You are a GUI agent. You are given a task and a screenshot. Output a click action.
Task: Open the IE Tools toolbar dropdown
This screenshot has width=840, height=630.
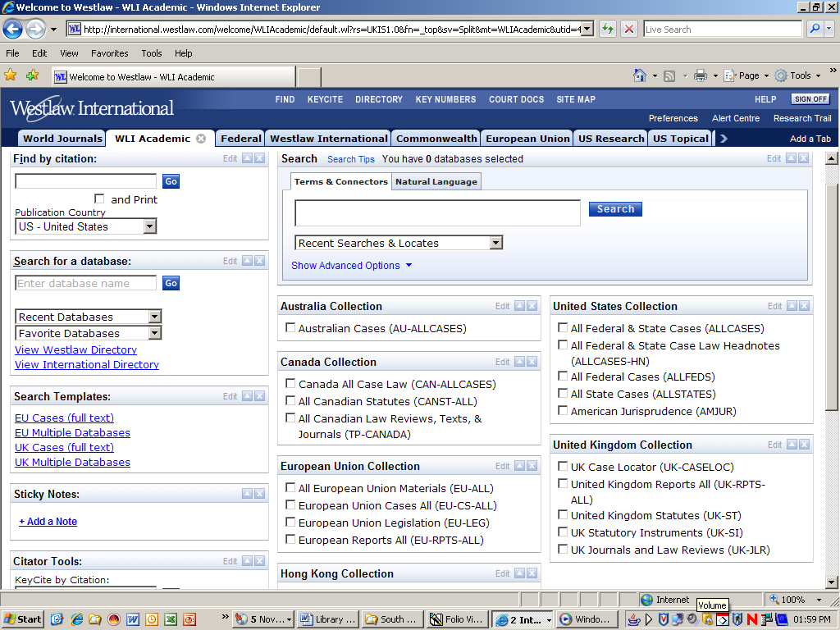[798, 75]
